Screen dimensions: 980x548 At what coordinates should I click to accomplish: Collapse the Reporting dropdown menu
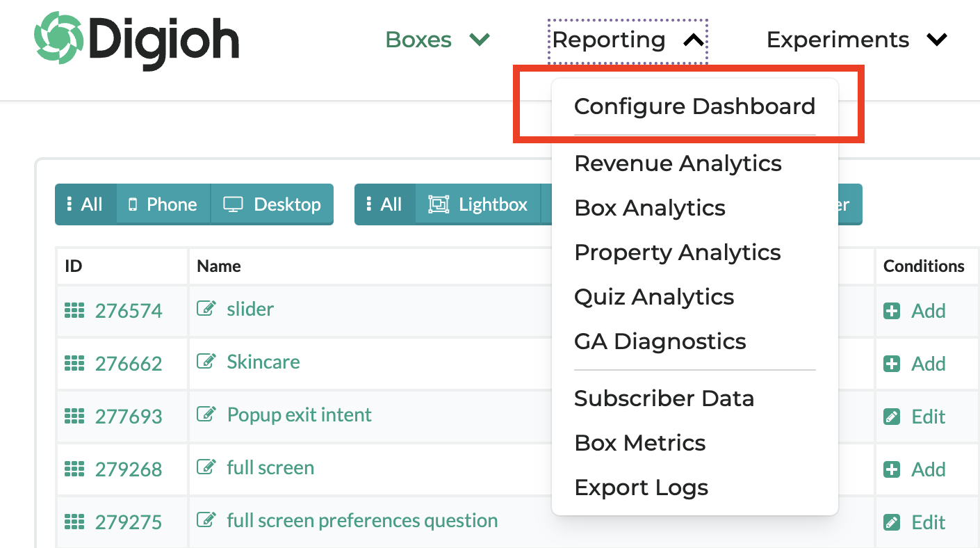(628, 40)
